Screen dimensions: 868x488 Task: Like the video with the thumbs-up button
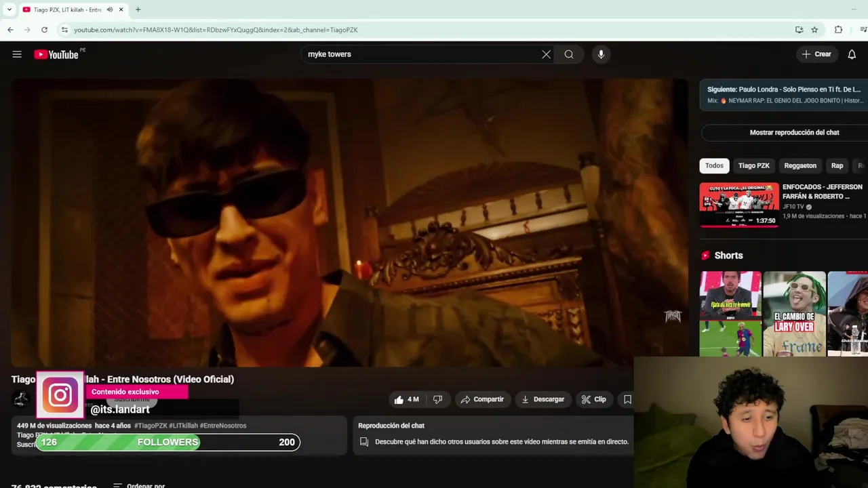coord(406,399)
